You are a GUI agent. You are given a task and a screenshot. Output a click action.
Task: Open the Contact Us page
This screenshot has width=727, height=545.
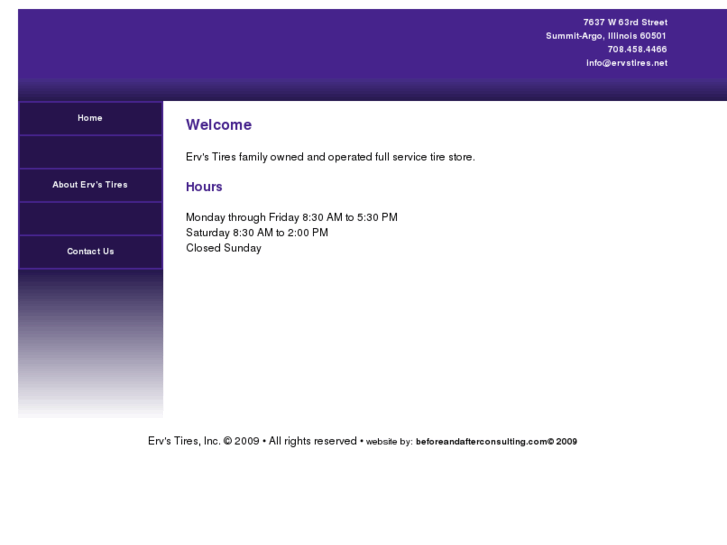pyautogui.click(x=90, y=252)
